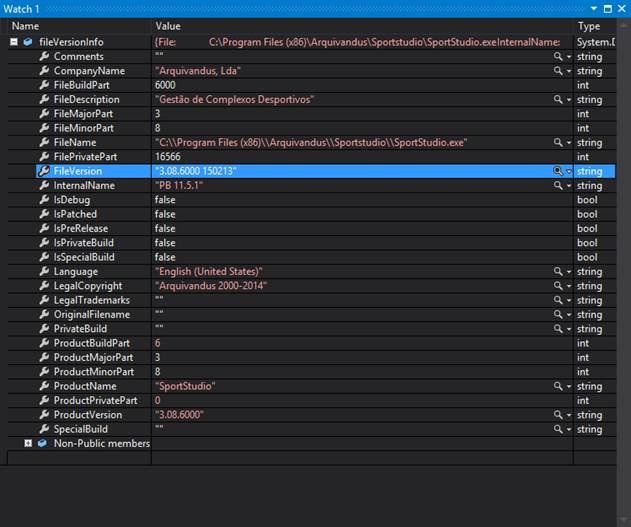631x527 pixels.
Task: Click the cube icon next to fileVersionInfo
Action: tap(28, 42)
